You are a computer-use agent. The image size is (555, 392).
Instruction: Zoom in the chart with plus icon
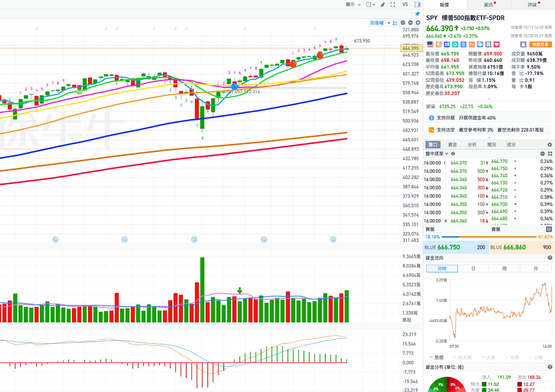click(x=418, y=23)
